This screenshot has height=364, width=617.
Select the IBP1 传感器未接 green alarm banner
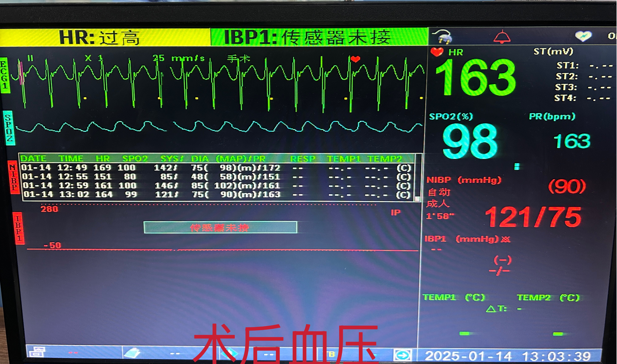(x=319, y=37)
